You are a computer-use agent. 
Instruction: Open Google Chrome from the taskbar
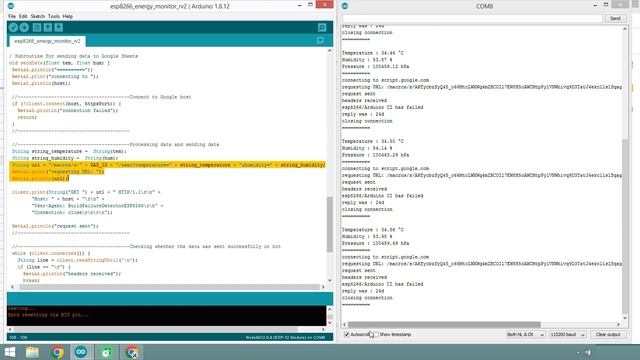point(57,352)
